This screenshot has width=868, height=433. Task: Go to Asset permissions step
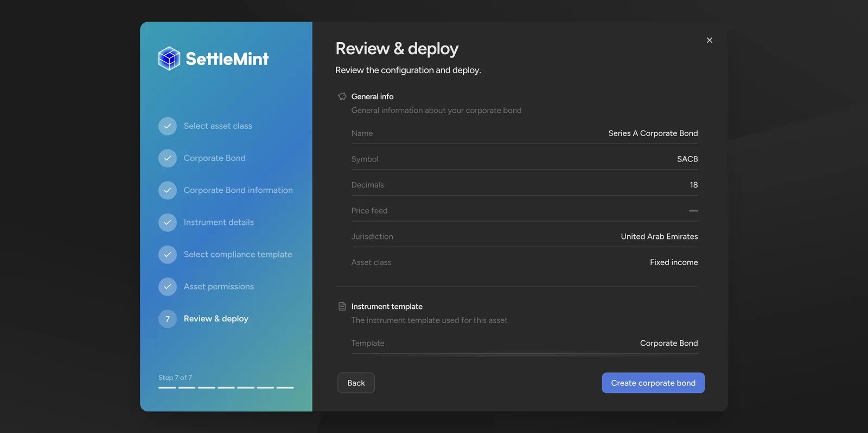[219, 287]
